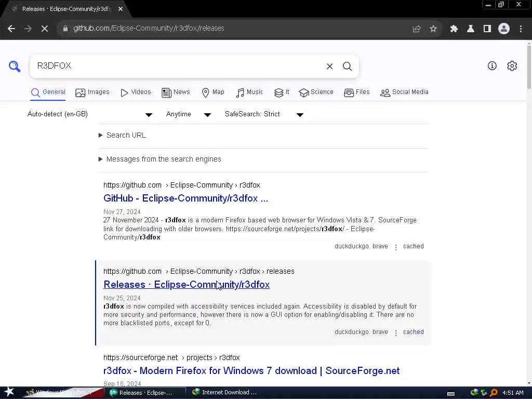This screenshot has width=532, height=399.
Task: Open the info about page icon
Action: [492, 66]
